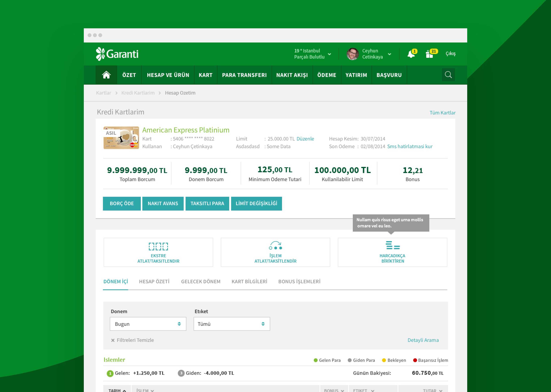Click the LİMİT DEĞİŞİKLİĞİ button
This screenshot has width=551, height=392.
click(256, 203)
